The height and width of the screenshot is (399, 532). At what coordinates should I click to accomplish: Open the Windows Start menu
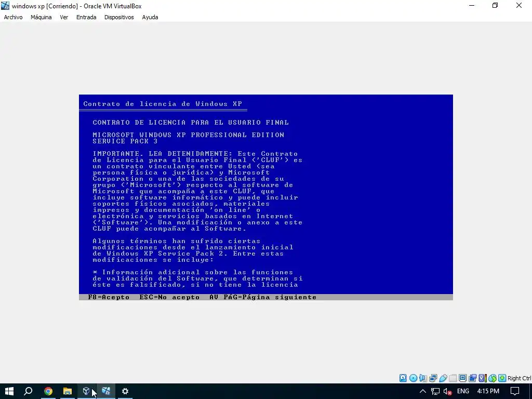click(x=9, y=391)
